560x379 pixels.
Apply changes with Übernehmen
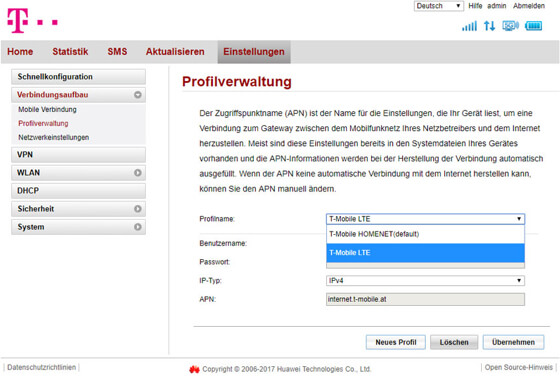tap(513, 342)
